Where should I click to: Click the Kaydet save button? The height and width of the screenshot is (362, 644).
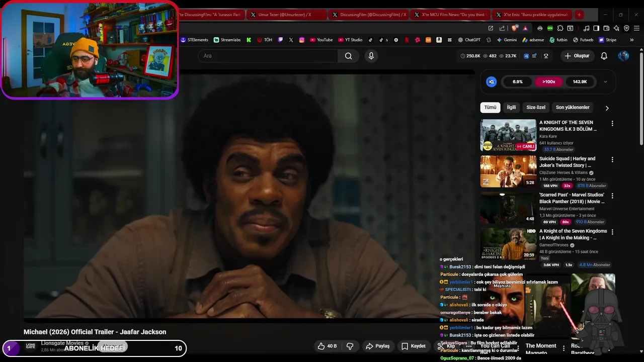413,346
